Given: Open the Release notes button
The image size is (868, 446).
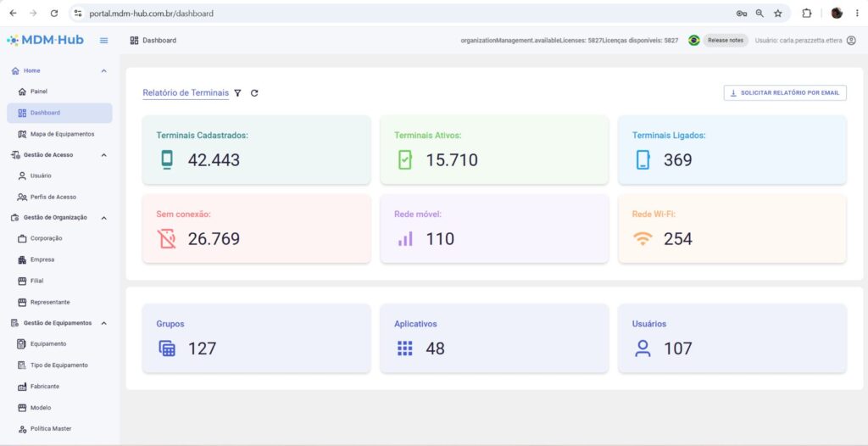Looking at the screenshot, I should coord(726,41).
